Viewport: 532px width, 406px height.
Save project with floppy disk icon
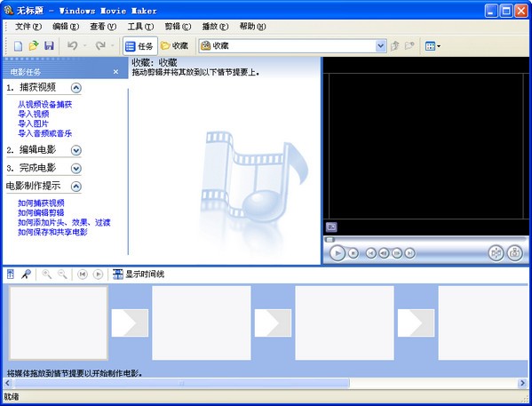point(49,46)
